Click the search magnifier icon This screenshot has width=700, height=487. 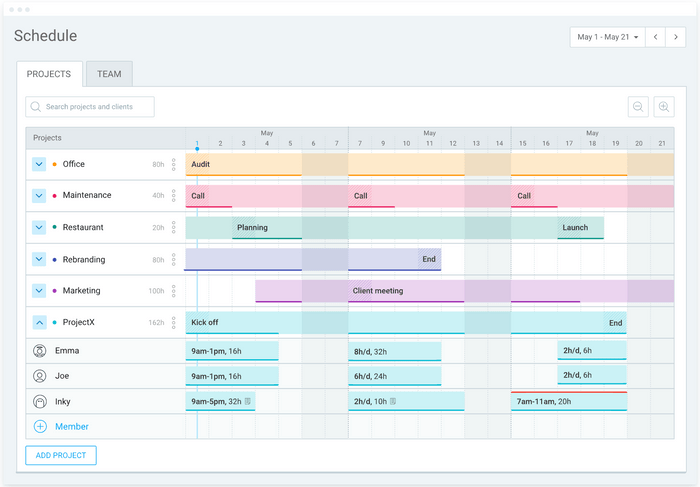pos(36,107)
